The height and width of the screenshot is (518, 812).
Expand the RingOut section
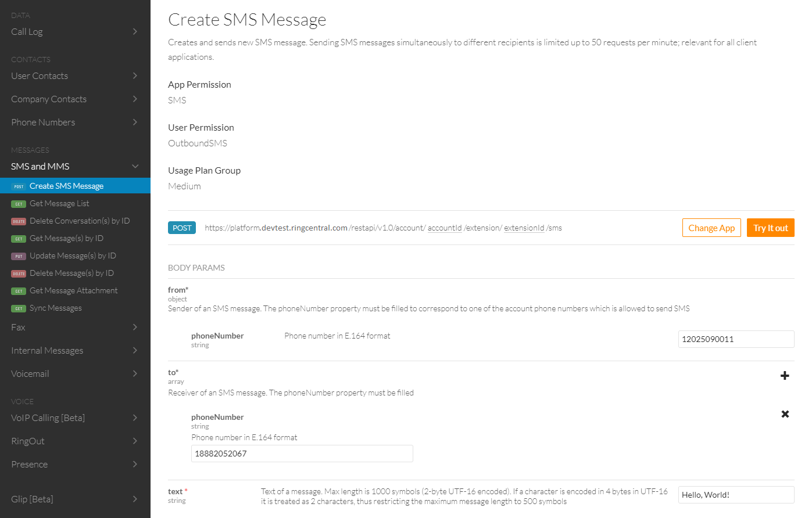[135, 441]
